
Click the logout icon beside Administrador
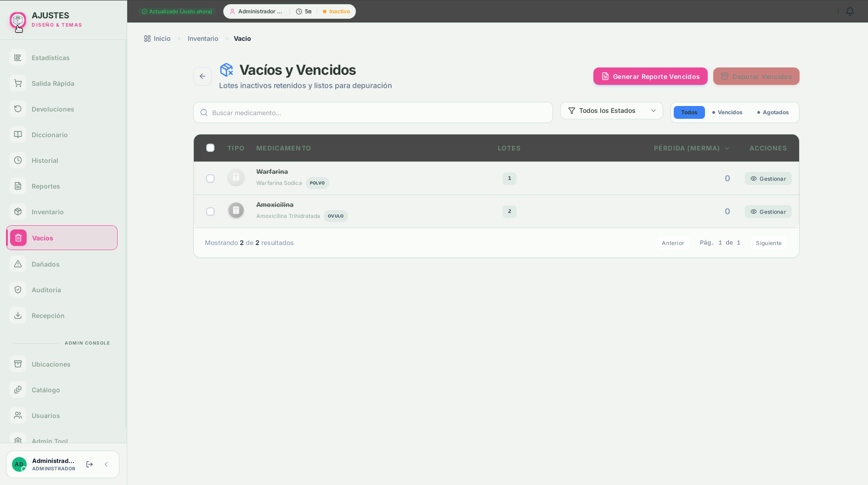point(90,464)
